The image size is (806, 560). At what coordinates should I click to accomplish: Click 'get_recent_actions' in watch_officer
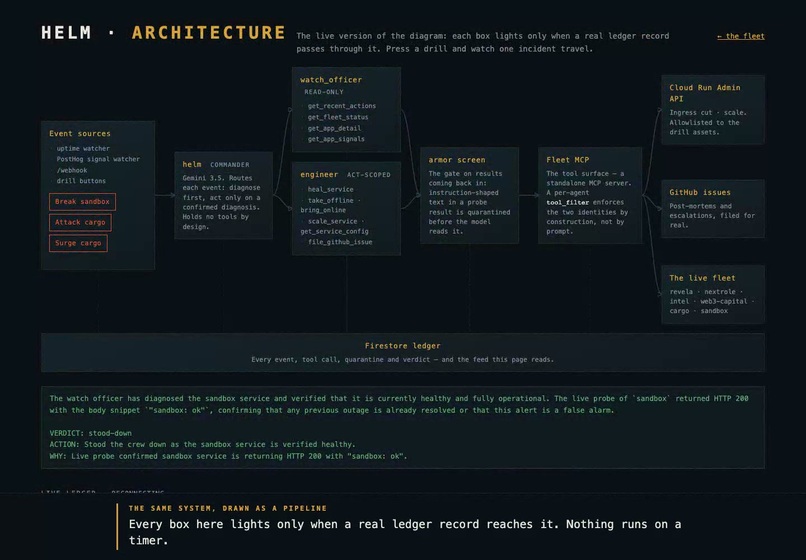pyautogui.click(x=342, y=105)
